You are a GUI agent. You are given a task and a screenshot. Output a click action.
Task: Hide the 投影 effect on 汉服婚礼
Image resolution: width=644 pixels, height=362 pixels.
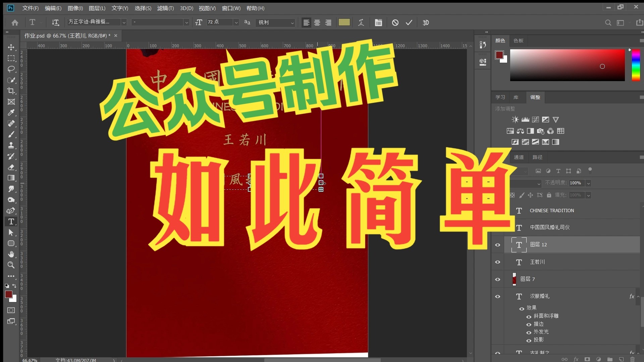529,340
